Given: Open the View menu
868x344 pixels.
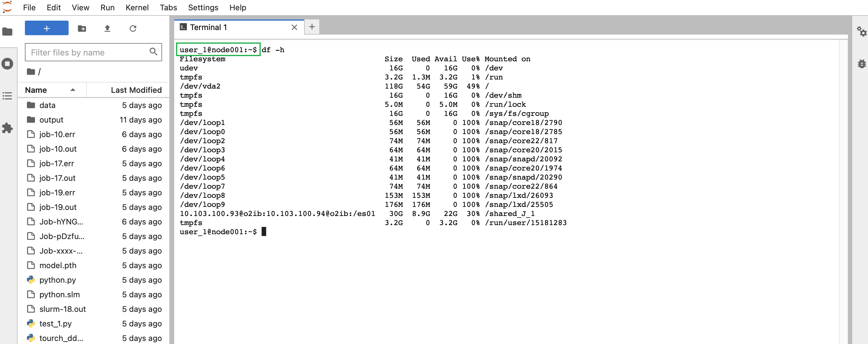Looking at the screenshot, I should pos(80,7).
